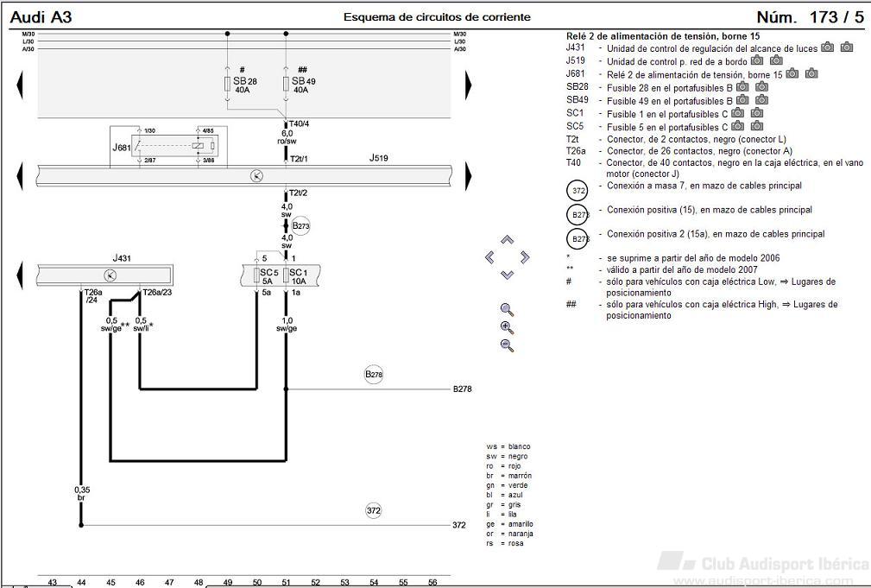
Task: Click the B273 circle marker on the wire
Action: pyautogui.click(x=300, y=225)
